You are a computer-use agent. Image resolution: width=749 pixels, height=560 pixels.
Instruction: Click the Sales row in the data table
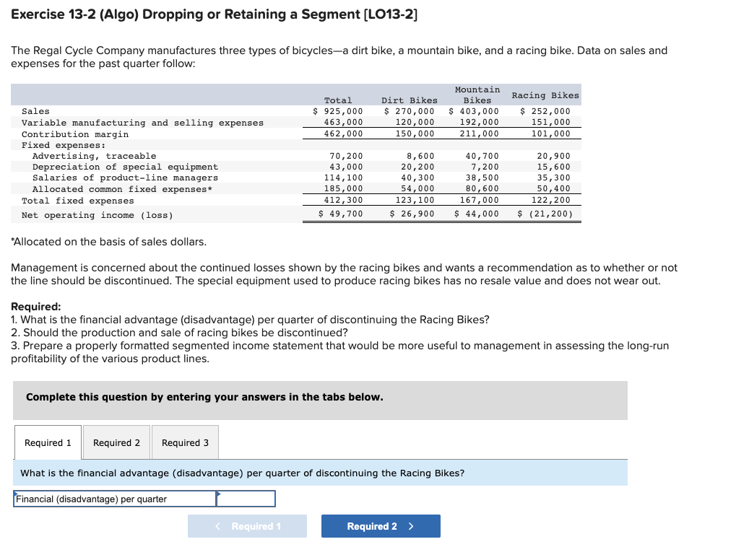144,111
